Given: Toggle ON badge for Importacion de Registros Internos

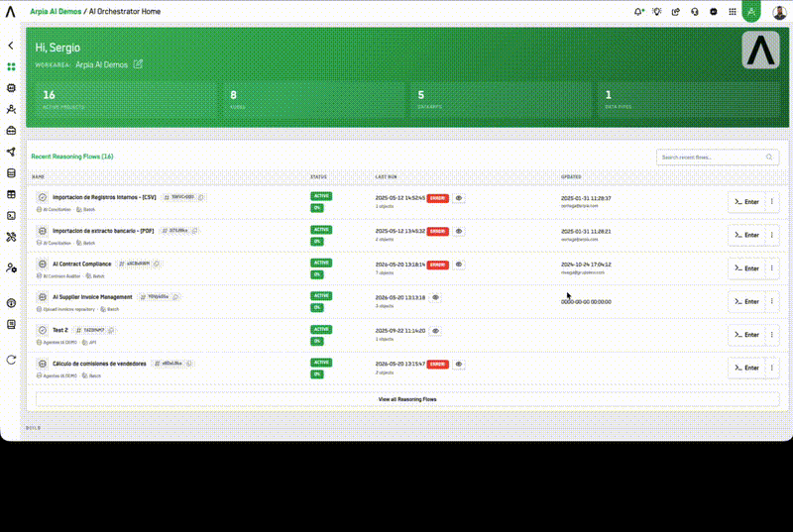Looking at the screenshot, I should (x=317, y=208).
